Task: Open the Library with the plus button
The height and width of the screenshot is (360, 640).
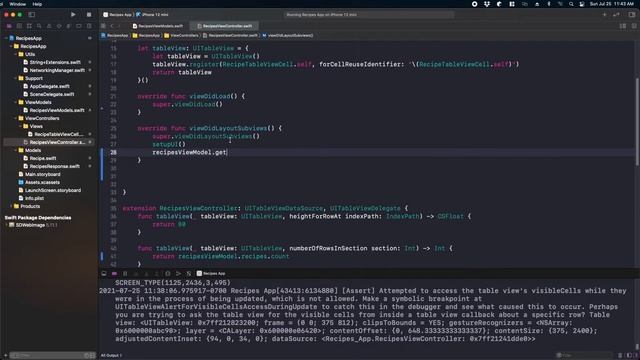Action: 604,14
